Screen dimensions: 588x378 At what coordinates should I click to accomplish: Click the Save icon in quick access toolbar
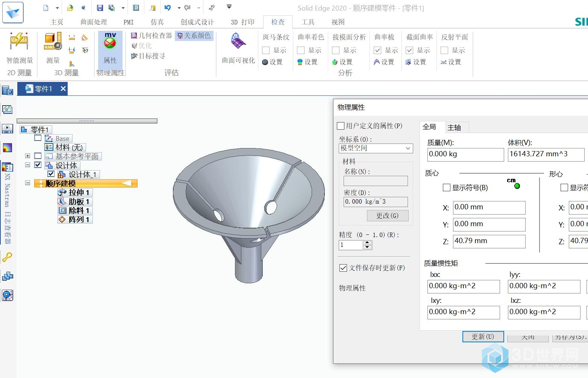100,8
